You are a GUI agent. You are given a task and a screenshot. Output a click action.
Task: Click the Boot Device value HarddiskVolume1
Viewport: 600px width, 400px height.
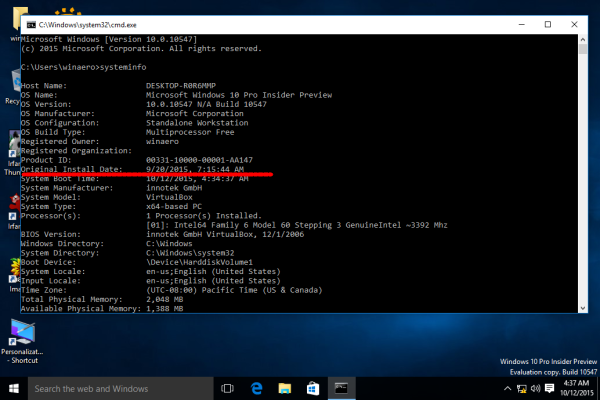point(199,262)
